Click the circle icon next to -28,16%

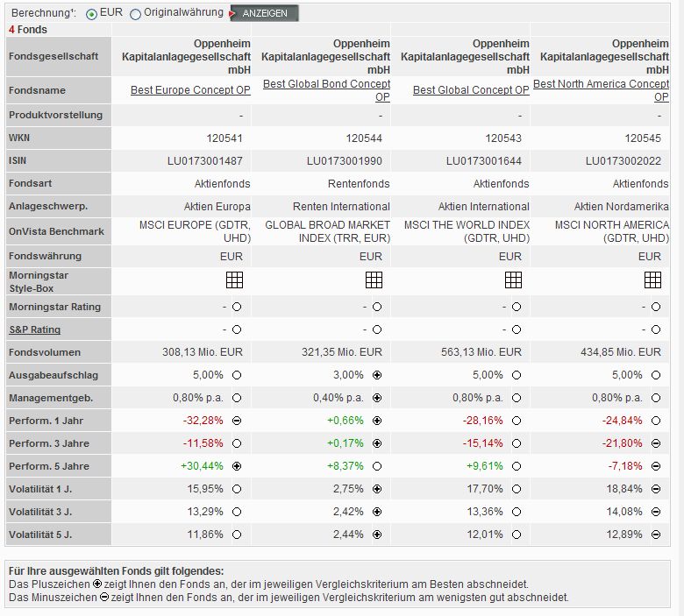(x=517, y=421)
